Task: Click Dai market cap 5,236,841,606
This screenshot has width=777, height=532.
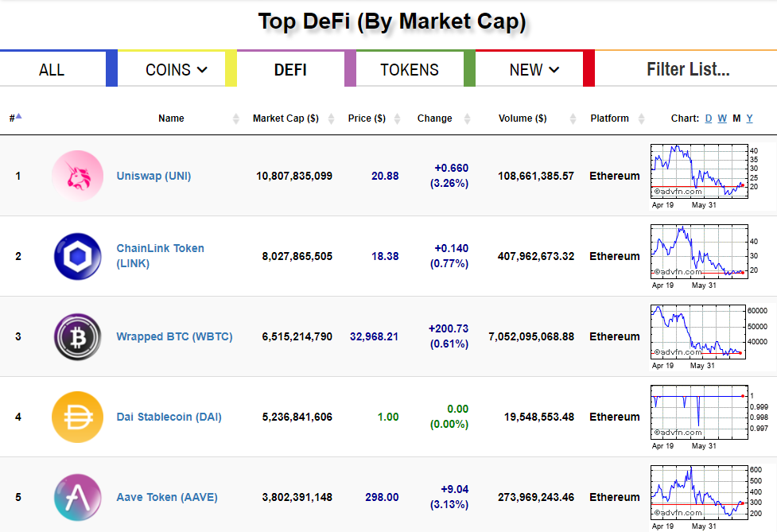Action: 297,417
